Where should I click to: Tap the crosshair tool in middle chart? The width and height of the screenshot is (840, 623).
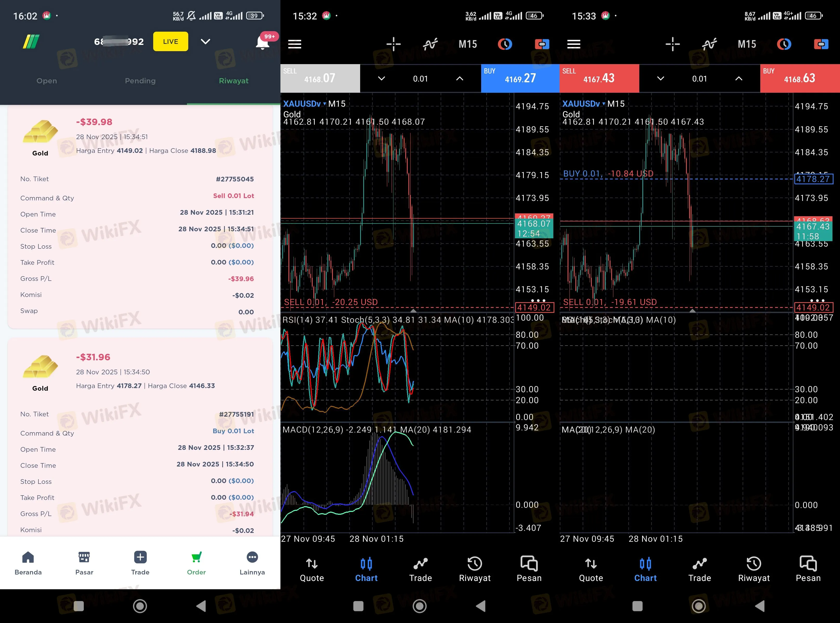[x=393, y=44]
